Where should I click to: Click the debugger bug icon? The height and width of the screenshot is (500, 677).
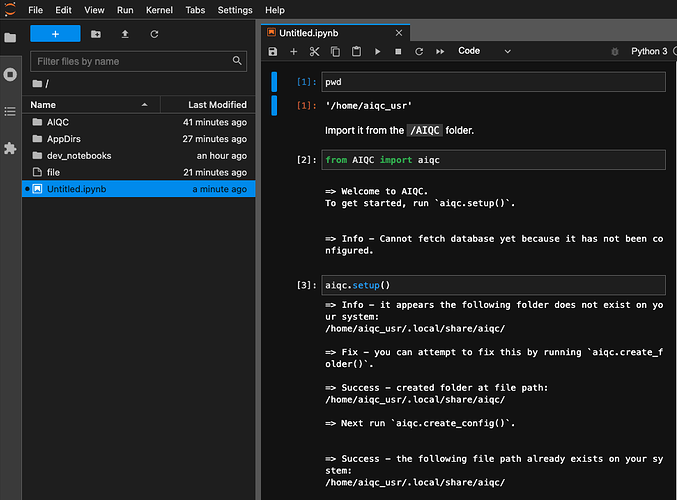615,51
